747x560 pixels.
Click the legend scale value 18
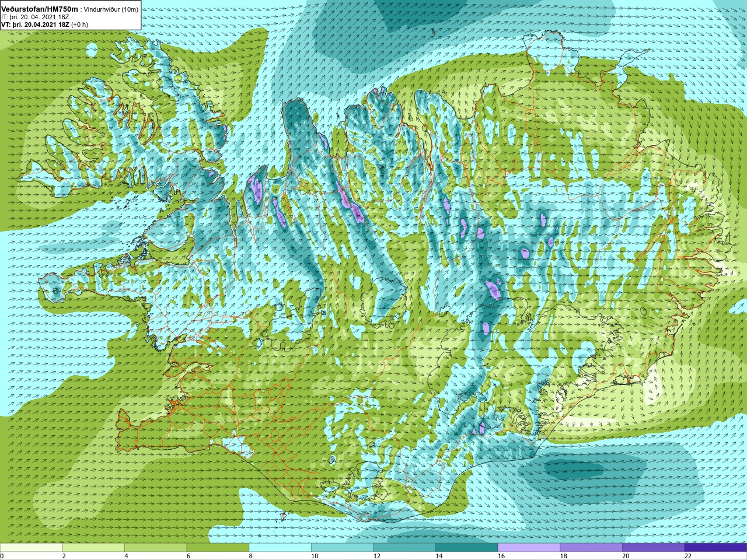coord(564,556)
